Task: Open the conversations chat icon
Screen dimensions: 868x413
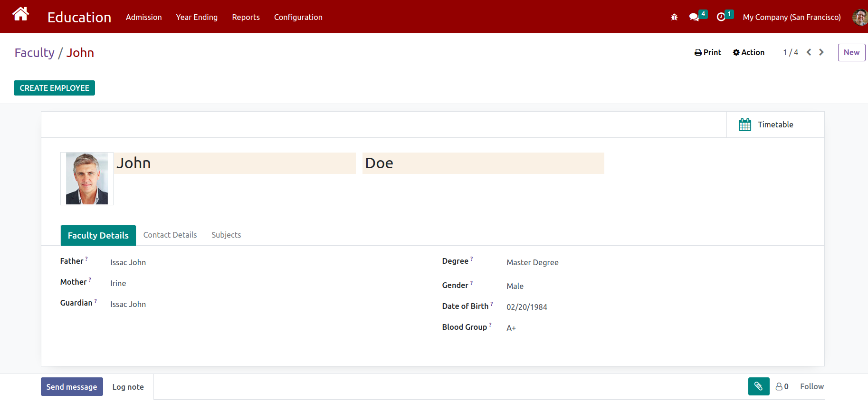Action: (x=694, y=17)
